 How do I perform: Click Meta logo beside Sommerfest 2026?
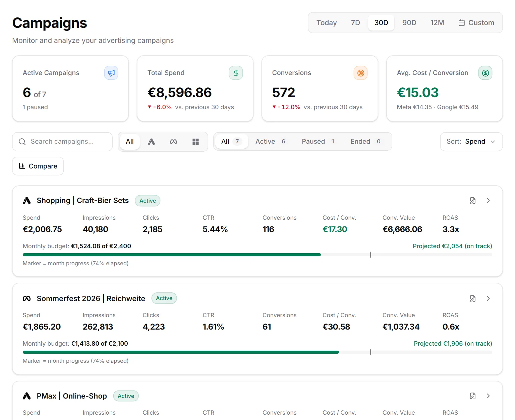[27, 298]
